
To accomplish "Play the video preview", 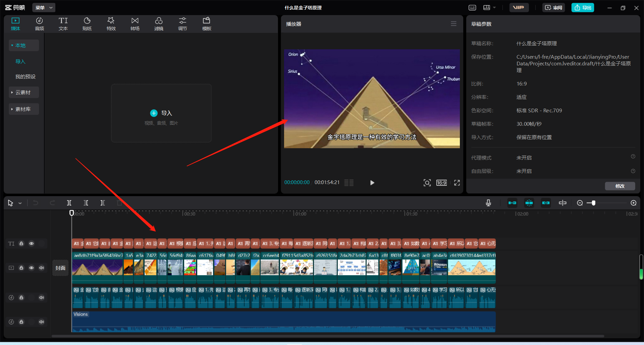I will (x=372, y=183).
